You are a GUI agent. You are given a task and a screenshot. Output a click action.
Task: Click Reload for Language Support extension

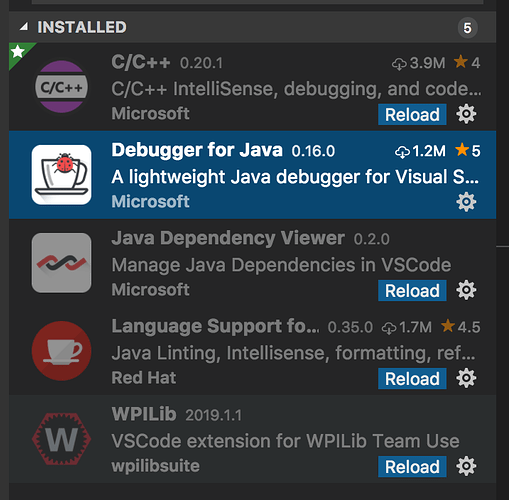(x=412, y=379)
